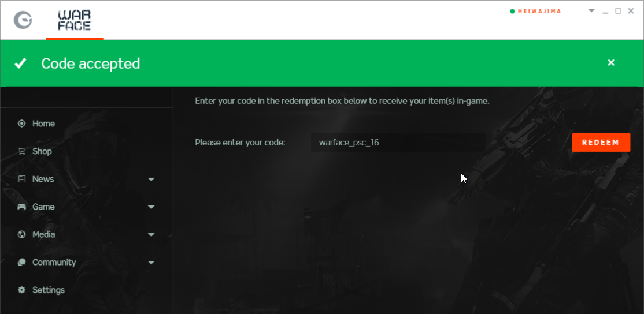This screenshot has width=644, height=314.
Task: Expand the News submenu arrow
Action: (151, 179)
